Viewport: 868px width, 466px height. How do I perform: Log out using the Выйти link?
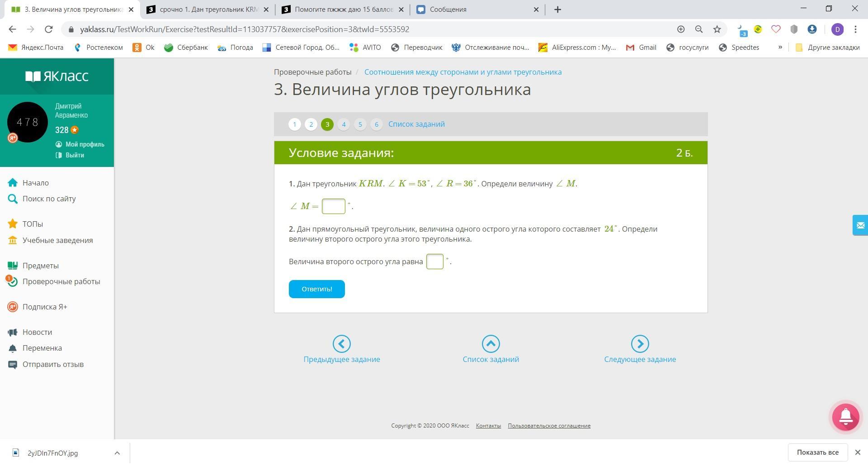pos(75,155)
